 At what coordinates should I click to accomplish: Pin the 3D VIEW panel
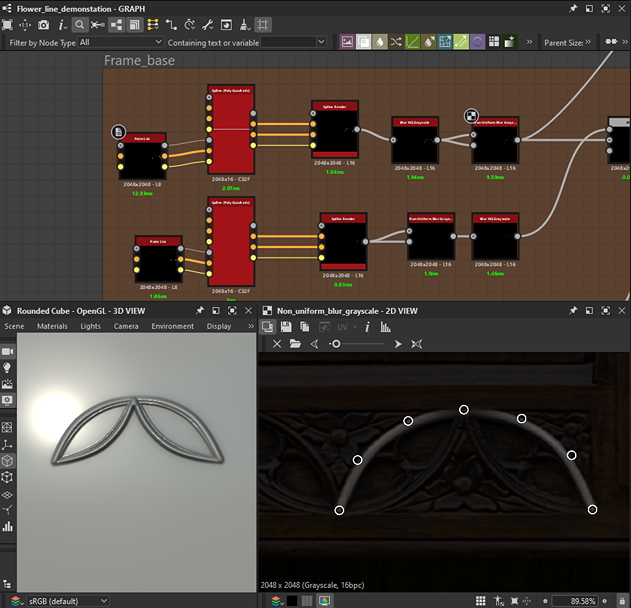point(200,311)
